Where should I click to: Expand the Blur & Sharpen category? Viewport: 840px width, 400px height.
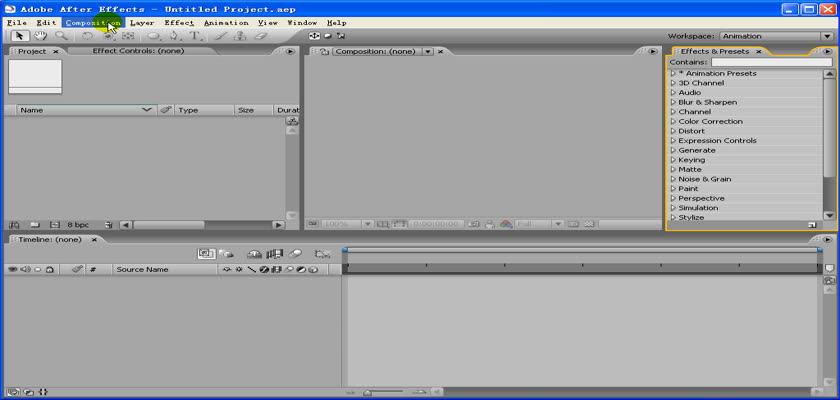[x=673, y=102]
